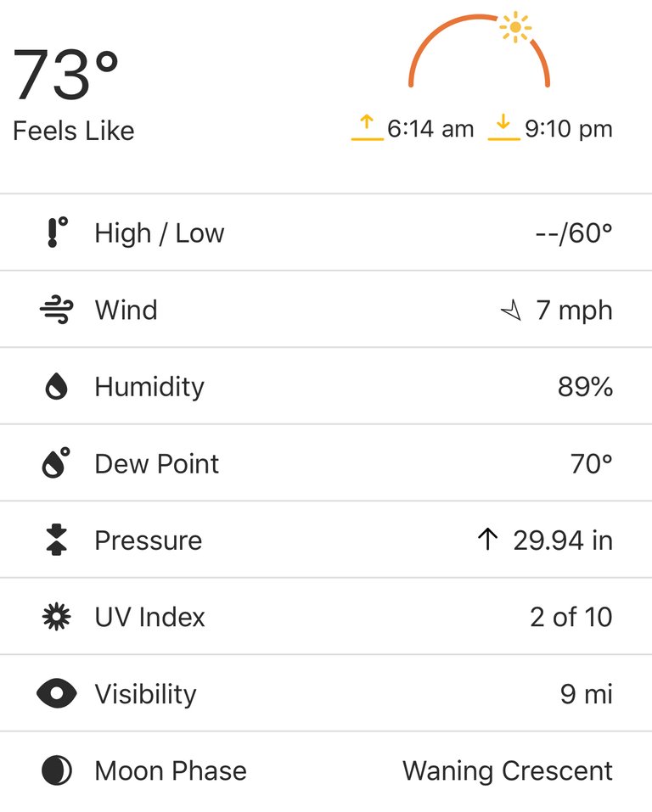Click the sunset arrow icon
Image resolution: width=652 pixels, height=812 pixels.
pos(503,127)
